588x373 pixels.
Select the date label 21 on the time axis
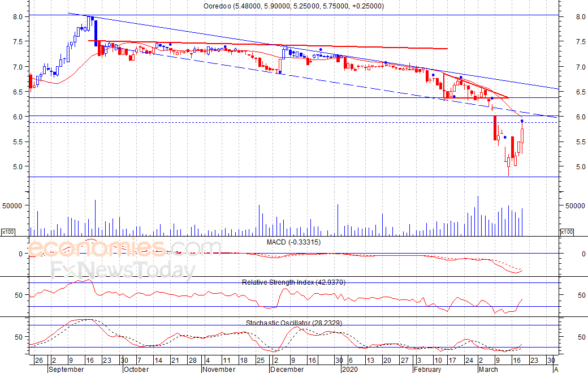(175, 361)
